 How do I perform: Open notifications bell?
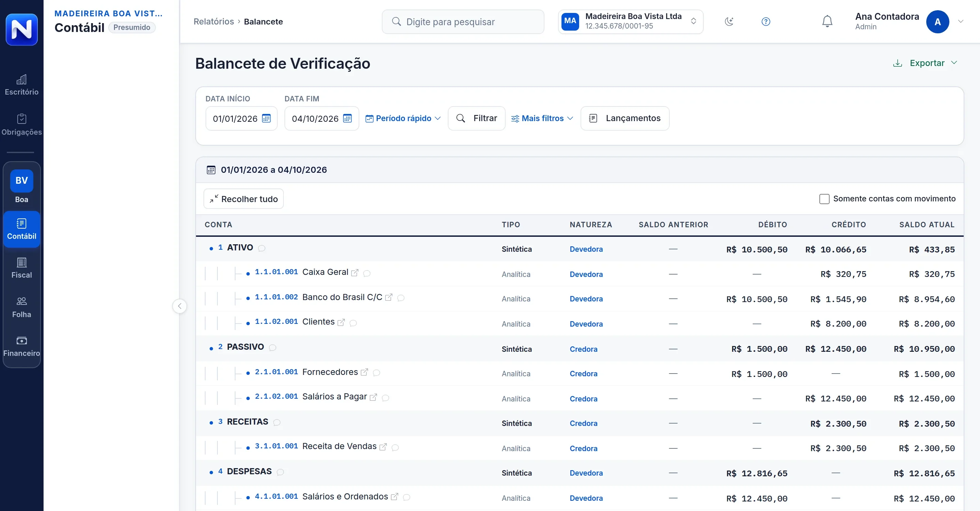tap(828, 21)
